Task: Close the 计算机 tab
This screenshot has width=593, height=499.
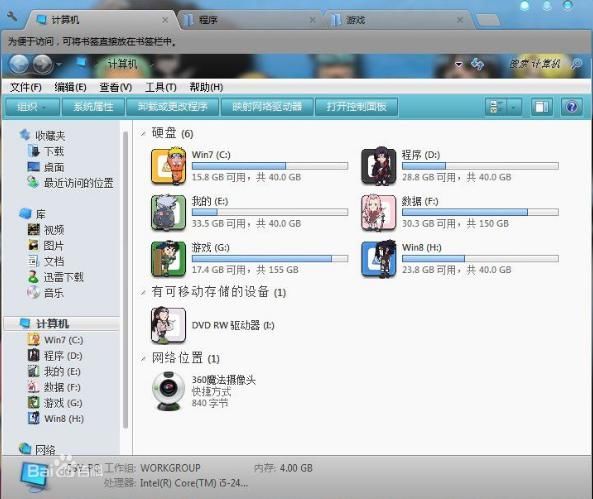Action: 165,20
